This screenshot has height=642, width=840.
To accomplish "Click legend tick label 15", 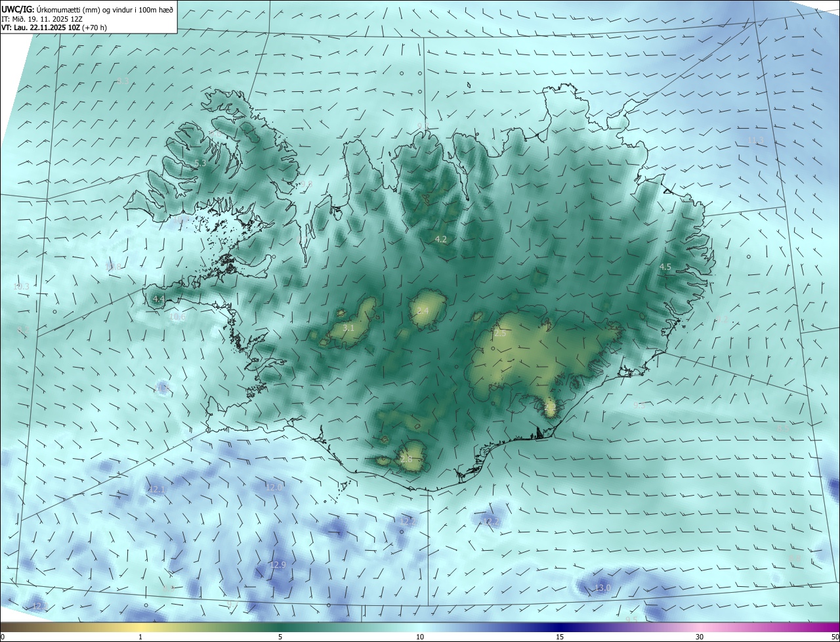I will click(x=560, y=637).
